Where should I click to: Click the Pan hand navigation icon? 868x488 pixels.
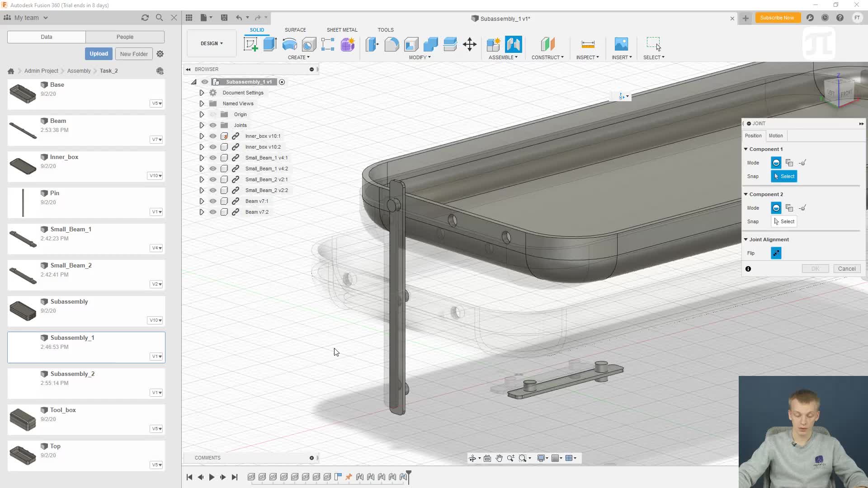click(499, 458)
